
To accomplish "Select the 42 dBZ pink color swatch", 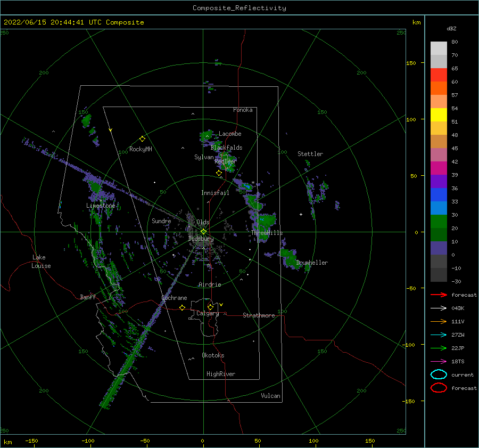I will pos(439,154).
